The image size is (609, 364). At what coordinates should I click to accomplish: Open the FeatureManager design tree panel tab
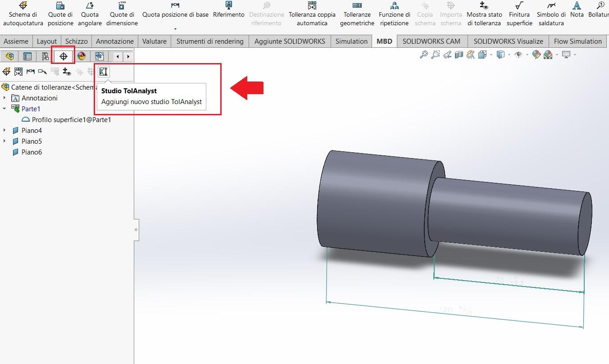[9, 56]
